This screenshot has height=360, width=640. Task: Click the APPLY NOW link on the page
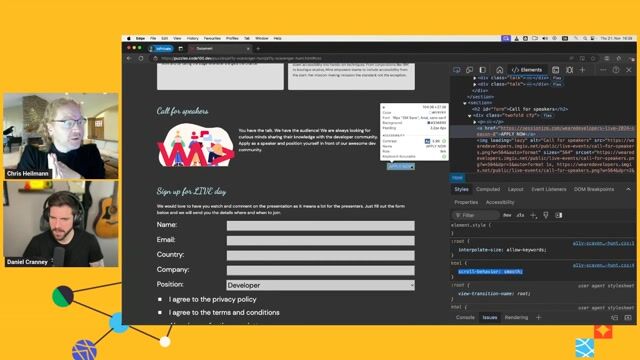(401, 167)
